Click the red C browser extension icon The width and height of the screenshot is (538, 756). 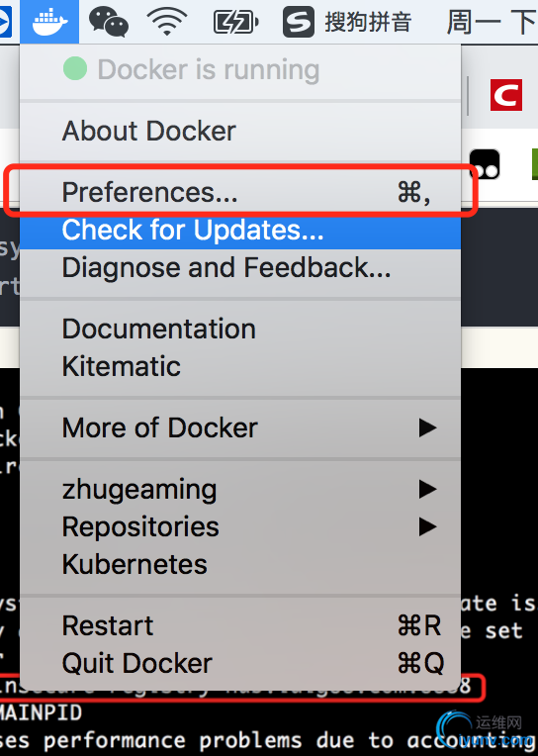506,95
